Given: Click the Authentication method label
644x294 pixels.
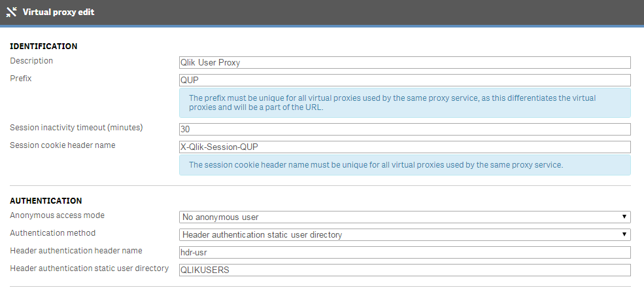Looking at the screenshot, I should click(x=52, y=232).
